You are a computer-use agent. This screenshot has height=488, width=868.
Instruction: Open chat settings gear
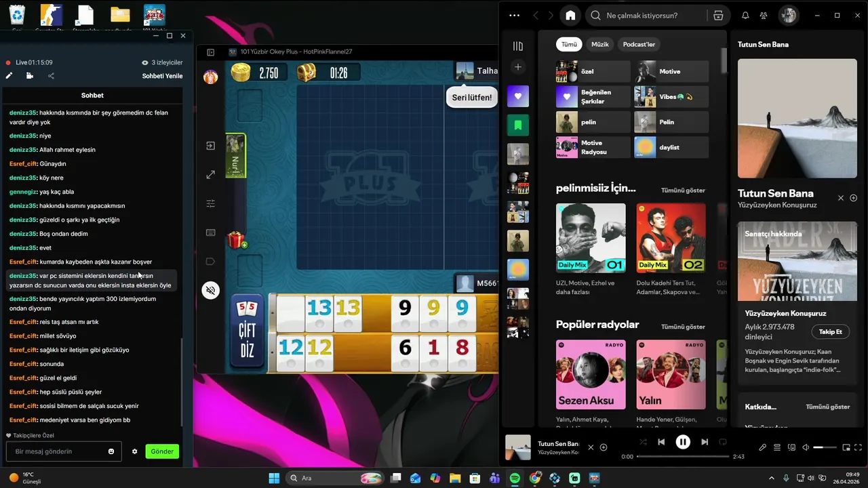pos(134,451)
